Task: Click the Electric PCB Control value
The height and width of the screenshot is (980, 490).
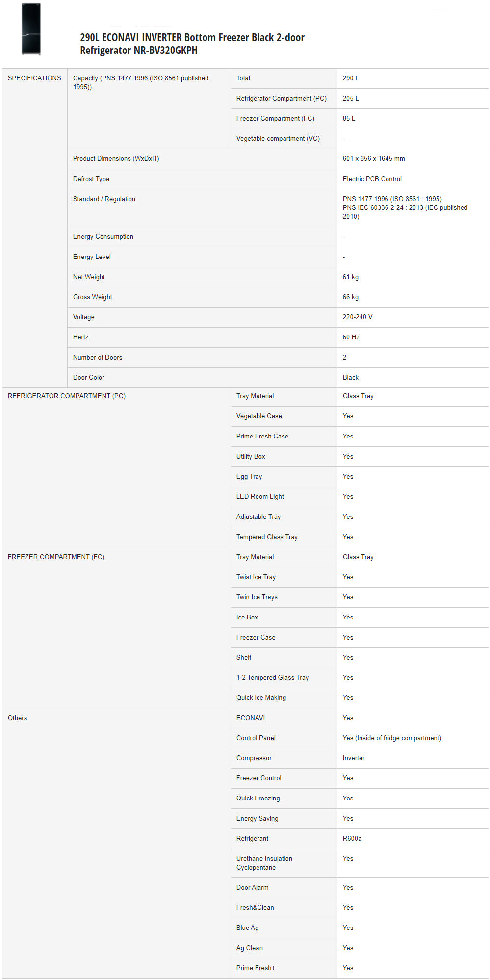Action: click(x=372, y=179)
